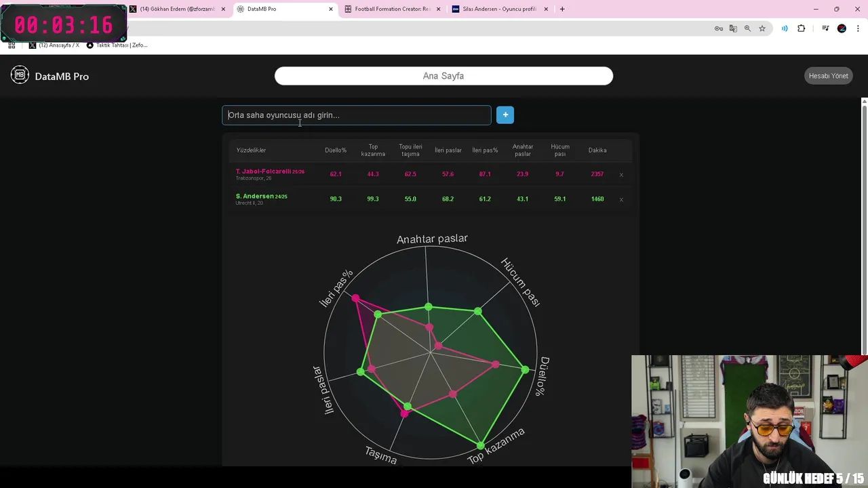Switch to the Silas Andersen Oyuncu profili tab
The image size is (868, 488).
point(499,9)
